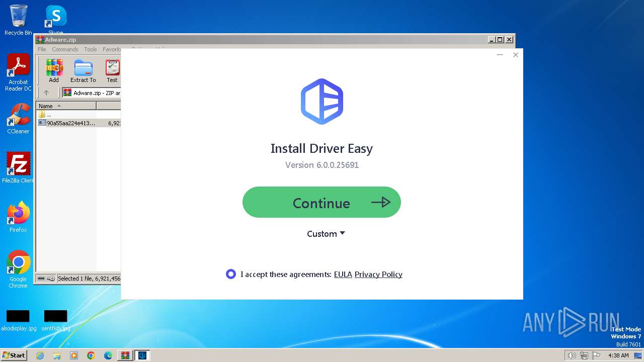
Task: Select alsodisplay.jpg desktop file
Action: click(18, 321)
